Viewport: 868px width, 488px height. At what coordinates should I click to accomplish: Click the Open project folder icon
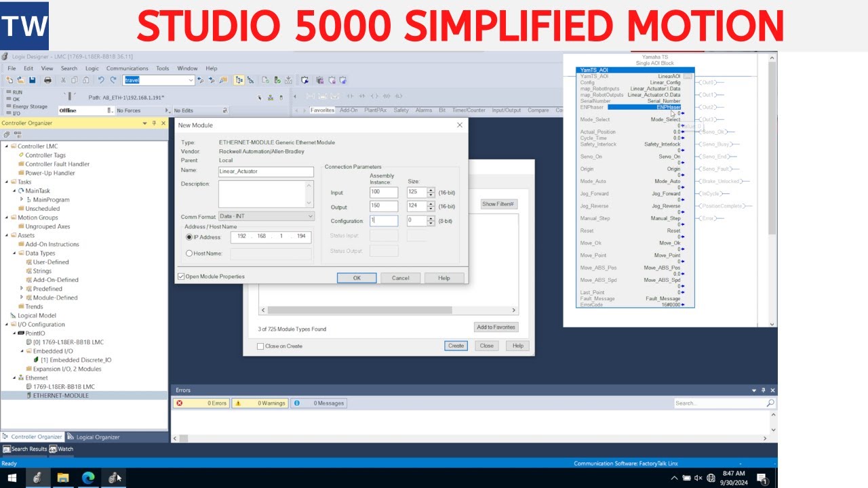20,80
